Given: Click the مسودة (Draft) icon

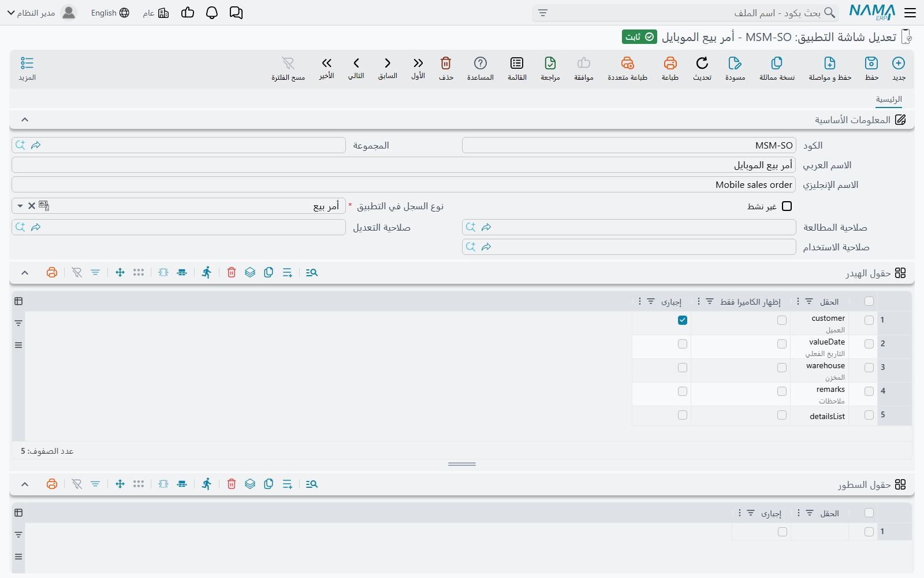Looking at the screenshot, I should click(x=735, y=63).
